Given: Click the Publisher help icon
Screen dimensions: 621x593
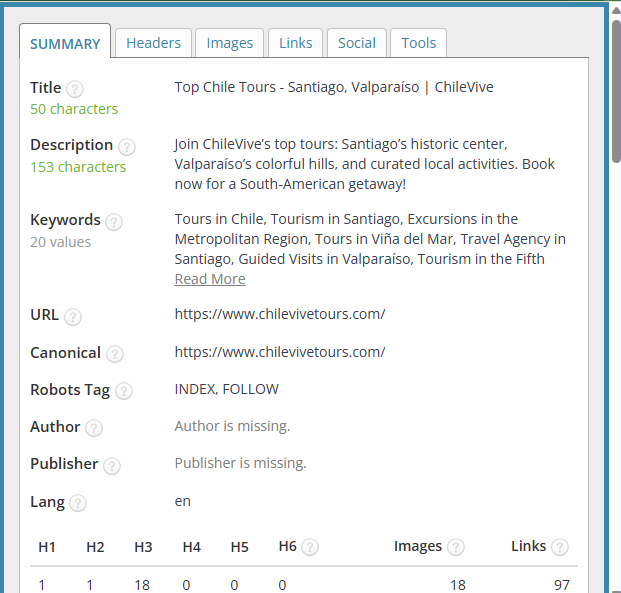Looking at the screenshot, I should pos(112,466).
